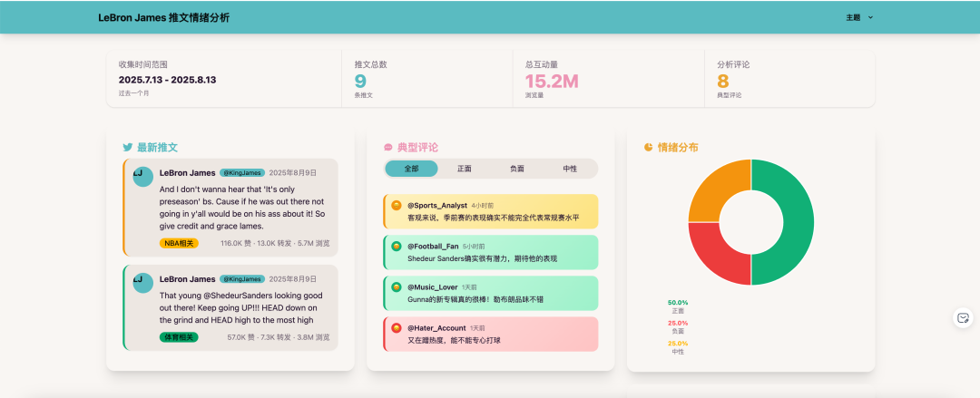Click the Twitter bird icon beside 最新推文
Screen dimensions: 980x398
coord(128,147)
